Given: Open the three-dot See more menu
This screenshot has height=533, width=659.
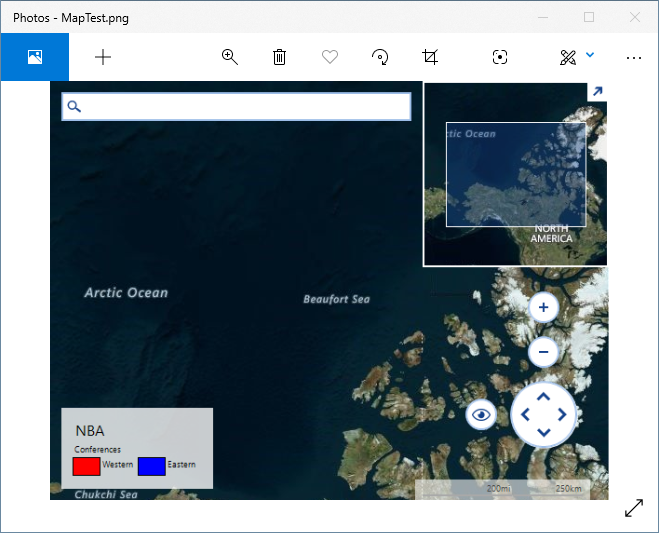Looking at the screenshot, I should pos(633,57).
